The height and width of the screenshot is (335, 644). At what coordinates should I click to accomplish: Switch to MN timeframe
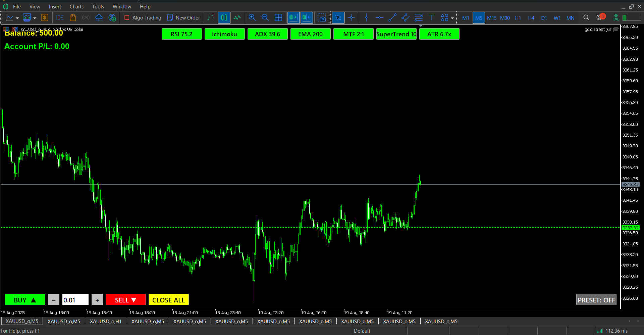coord(570,18)
